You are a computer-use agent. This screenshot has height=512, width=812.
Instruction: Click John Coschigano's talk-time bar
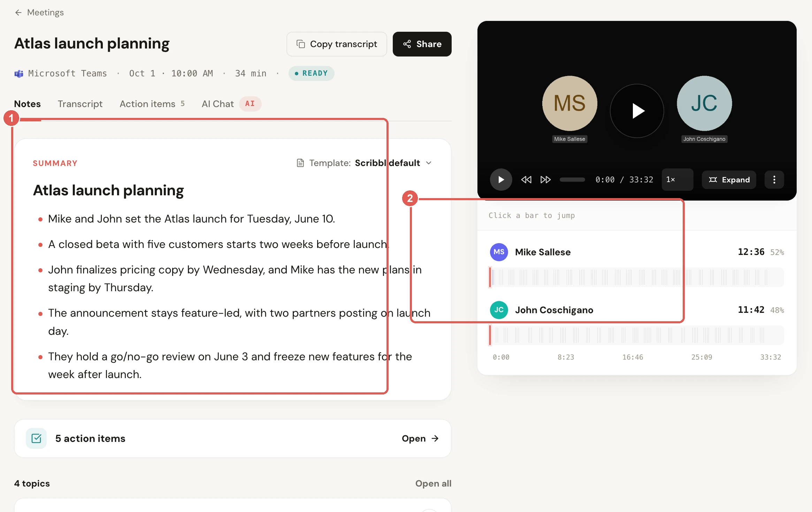(x=637, y=336)
